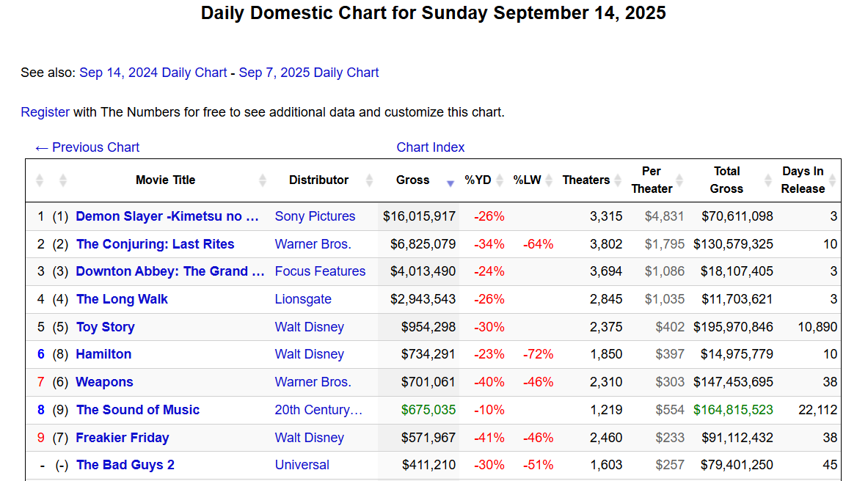Sort by the first rank column arrows

pos(40,180)
